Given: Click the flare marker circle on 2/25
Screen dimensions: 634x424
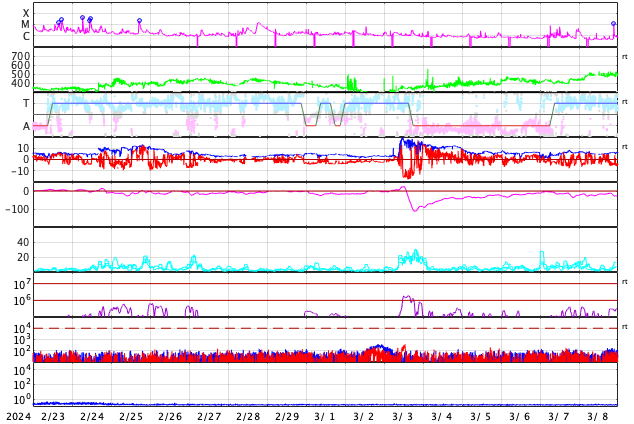Looking at the screenshot, I should tap(139, 21).
